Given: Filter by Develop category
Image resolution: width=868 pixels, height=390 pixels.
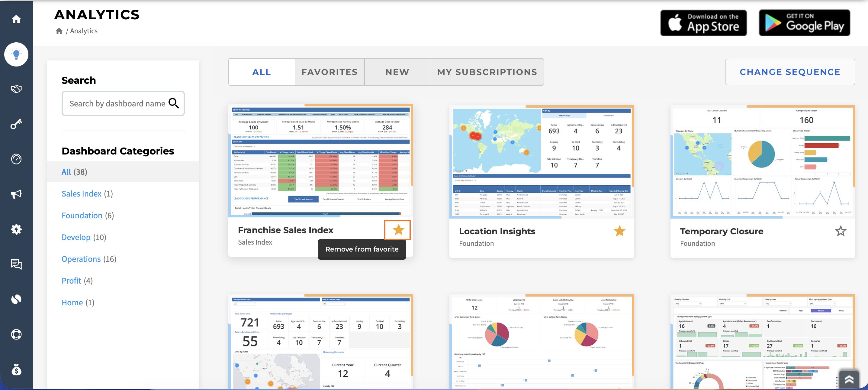Looking at the screenshot, I should (84, 237).
